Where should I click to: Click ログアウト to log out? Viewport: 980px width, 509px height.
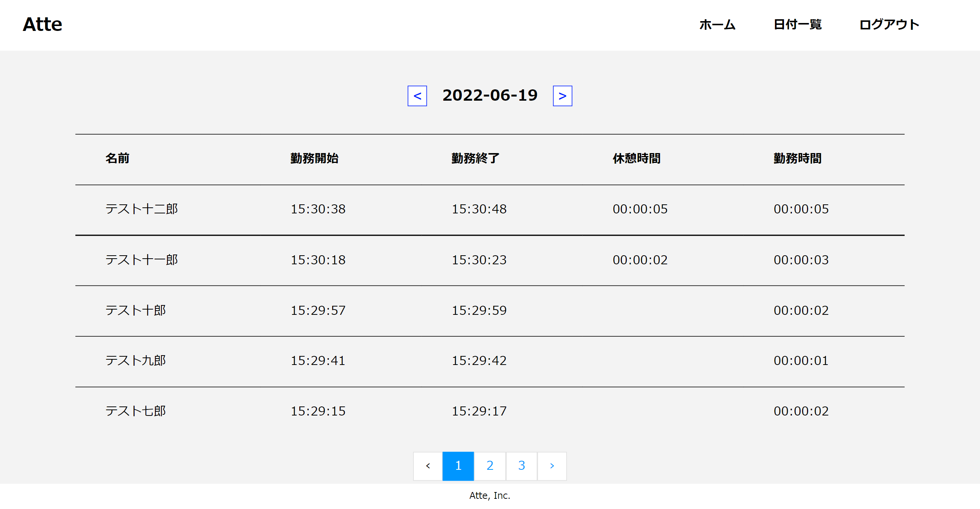(889, 25)
